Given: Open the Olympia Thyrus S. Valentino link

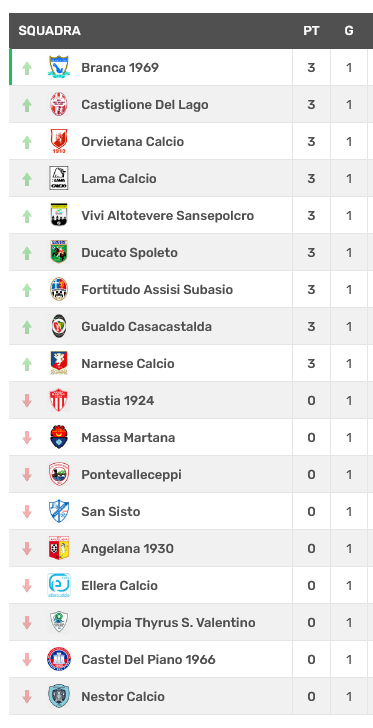Looking at the screenshot, I should pyautogui.click(x=168, y=622).
